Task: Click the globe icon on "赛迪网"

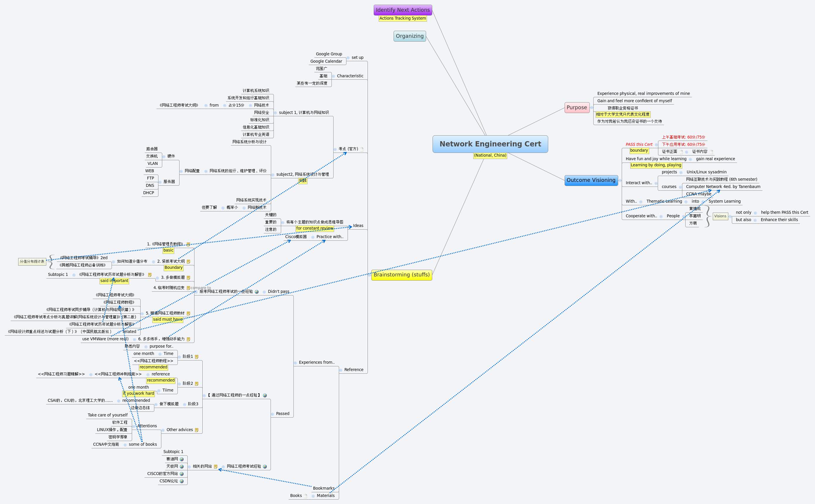Action: pos(182,459)
